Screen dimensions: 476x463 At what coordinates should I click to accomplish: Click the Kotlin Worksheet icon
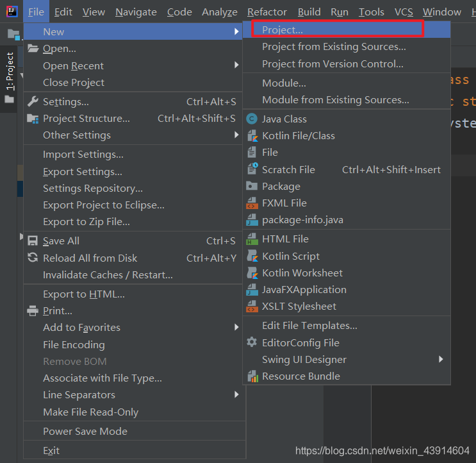pos(252,273)
